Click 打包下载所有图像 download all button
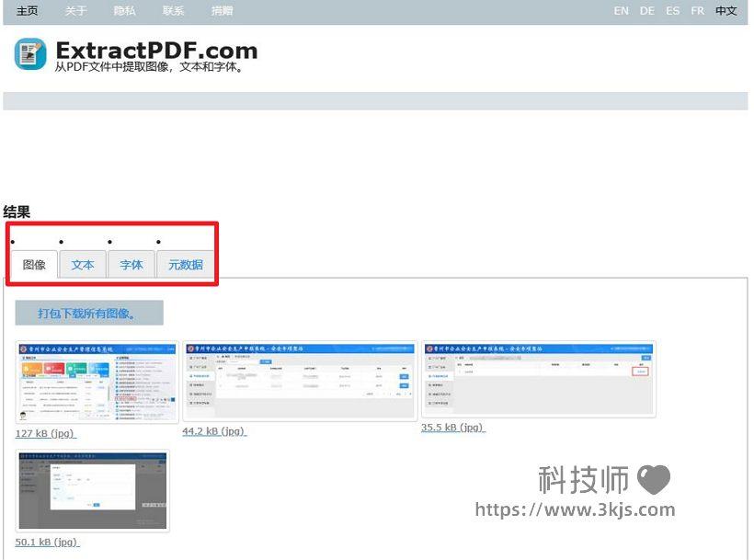This screenshot has width=754, height=560. 89,313
